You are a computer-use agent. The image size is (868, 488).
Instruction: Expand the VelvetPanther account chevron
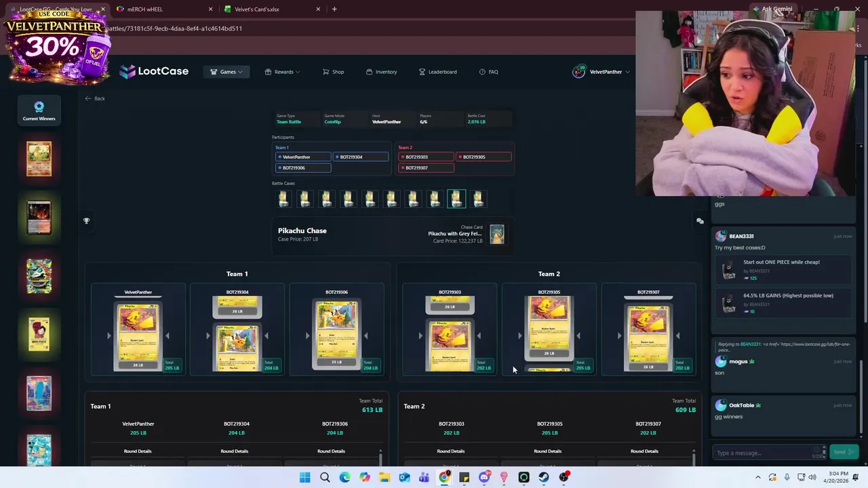(627, 72)
